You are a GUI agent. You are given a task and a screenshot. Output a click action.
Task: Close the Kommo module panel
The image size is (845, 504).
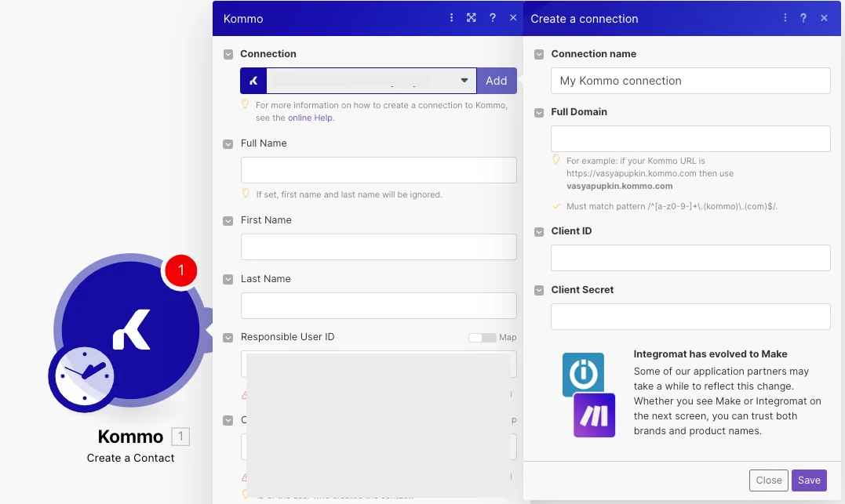point(513,18)
